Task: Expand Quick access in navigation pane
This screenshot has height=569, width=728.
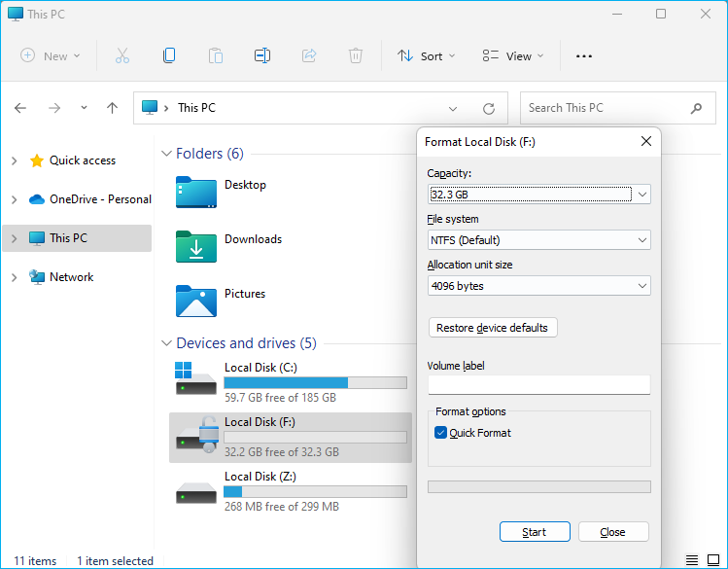Action: pyautogui.click(x=14, y=160)
